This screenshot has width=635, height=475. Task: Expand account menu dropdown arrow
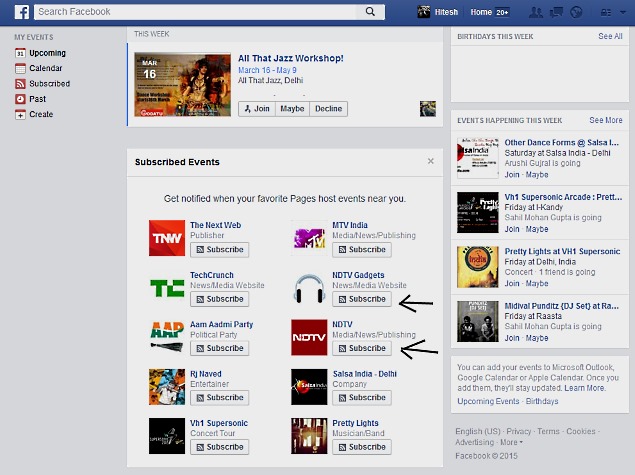point(623,13)
